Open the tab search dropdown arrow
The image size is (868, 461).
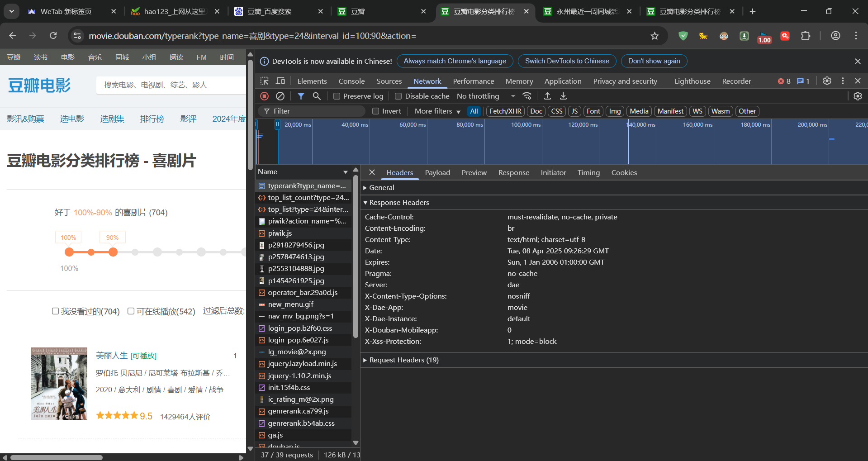pyautogui.click(x=11, y=11)
